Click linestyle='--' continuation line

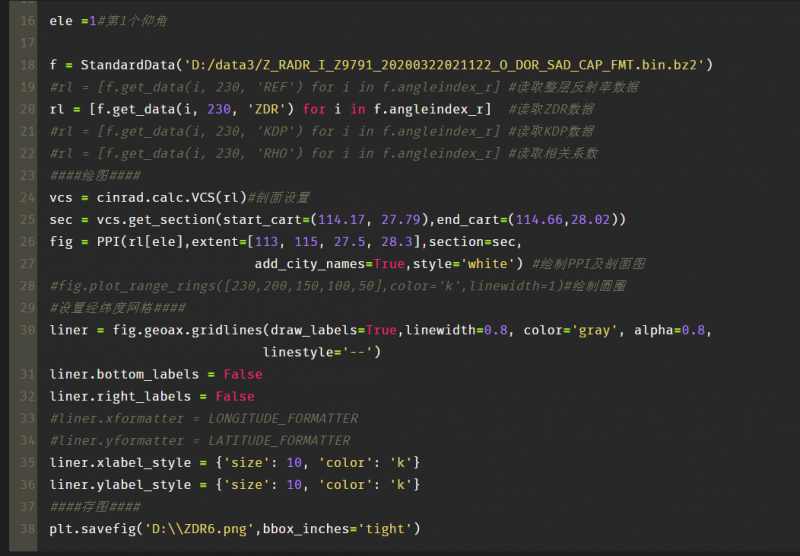pos(320,352)
